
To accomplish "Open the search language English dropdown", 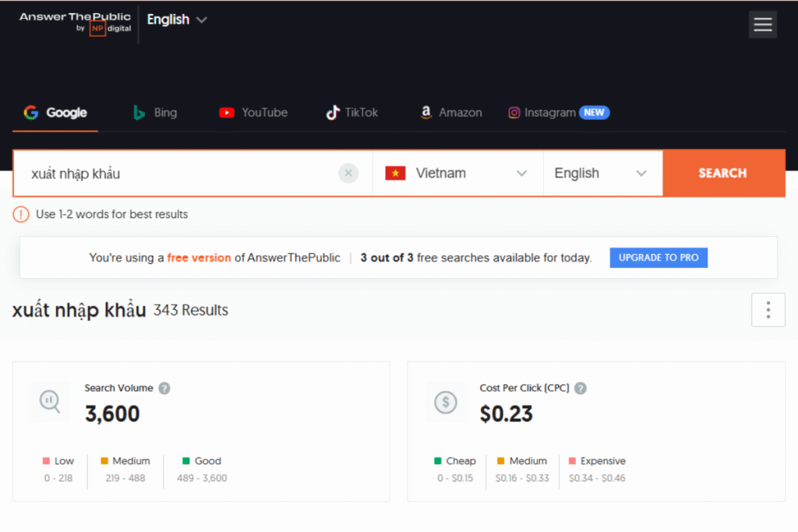I will [601, 173].
